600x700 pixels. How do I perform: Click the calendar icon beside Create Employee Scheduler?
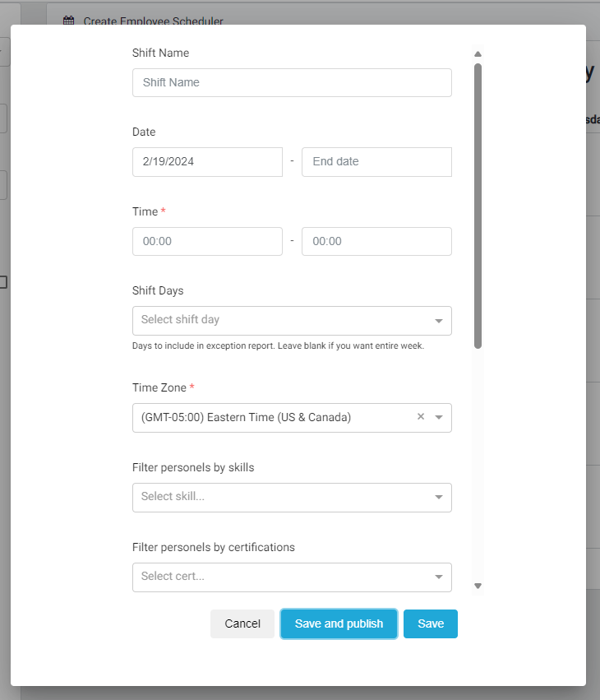[x=69, y=21]
